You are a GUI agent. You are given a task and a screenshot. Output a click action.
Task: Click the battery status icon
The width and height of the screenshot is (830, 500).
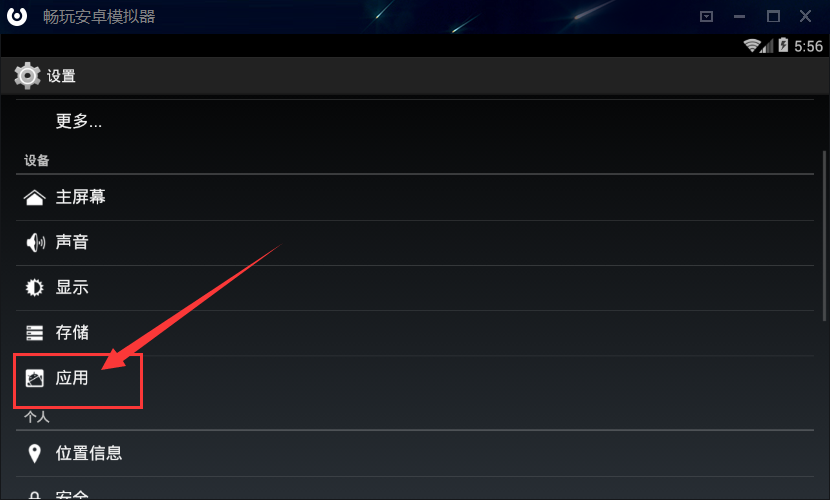point(783,46)
